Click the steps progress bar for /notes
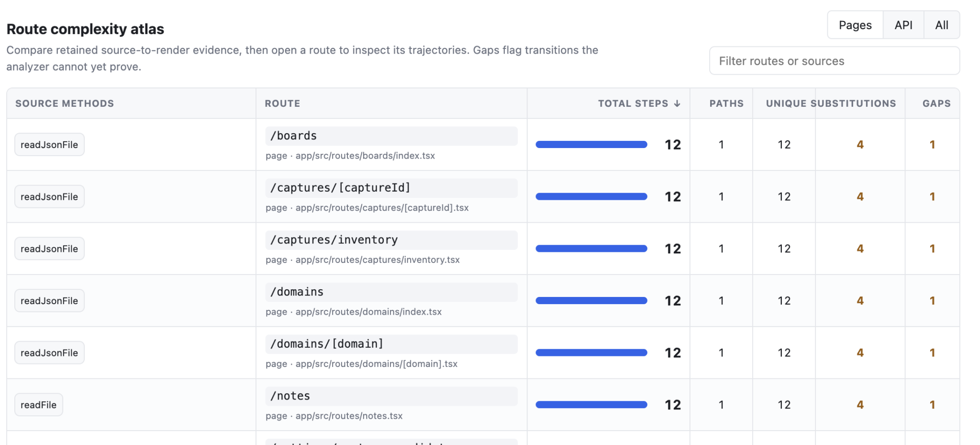Screen dimensions: 980x445 [x=591, y=405]
